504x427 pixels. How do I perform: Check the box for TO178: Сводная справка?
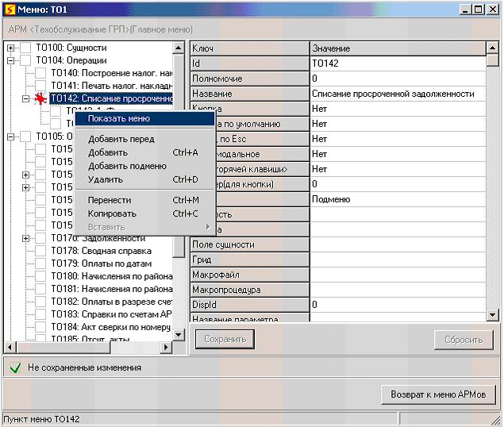coord(40,251)
